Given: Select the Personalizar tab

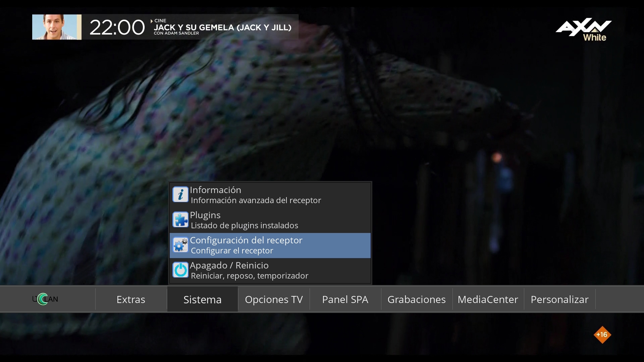Looking at the screenshot, I should tap(559, 299).
